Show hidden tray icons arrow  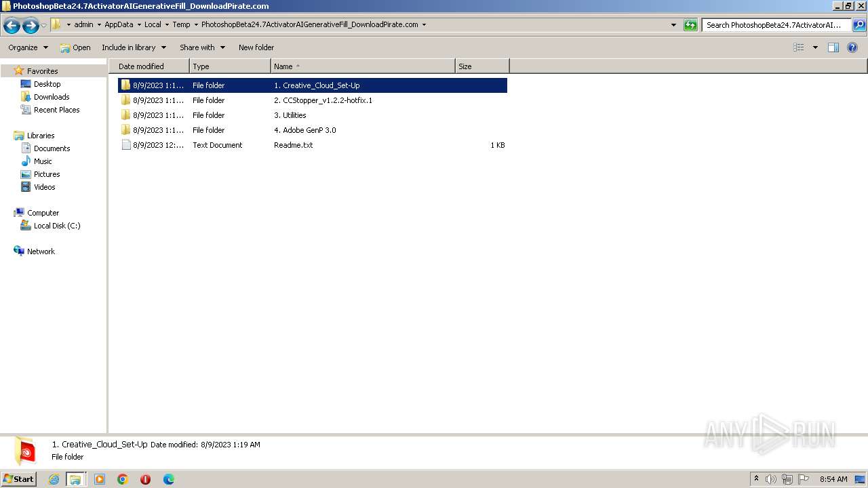pyautogui.click(x=757, y=479)
